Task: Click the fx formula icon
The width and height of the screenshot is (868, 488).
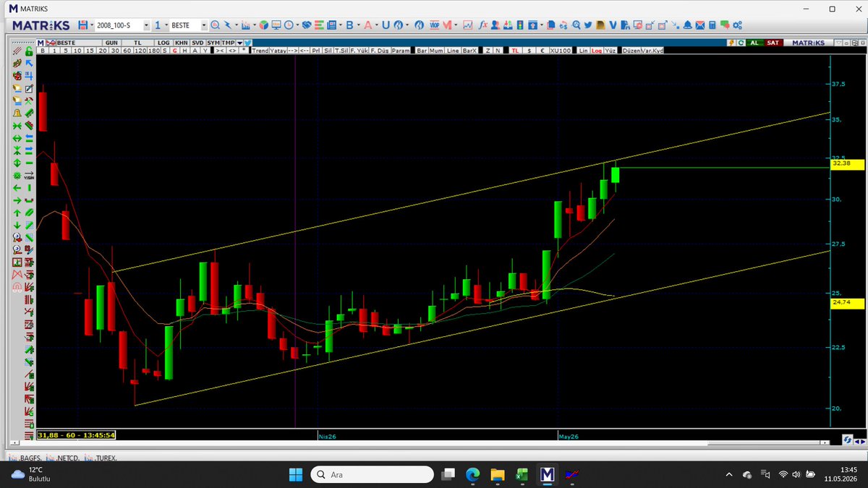Action: click(x=483, y=25)
